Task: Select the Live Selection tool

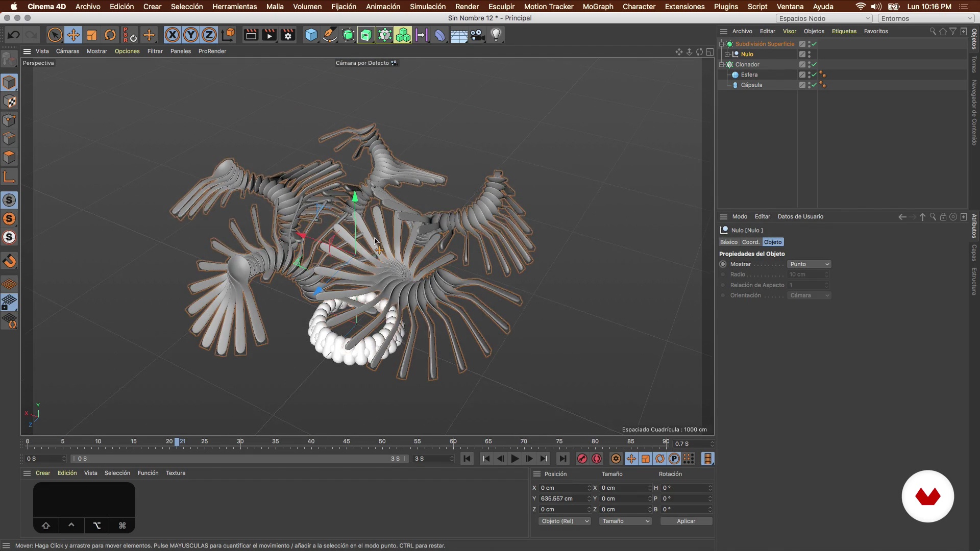Action: (55, 35)
